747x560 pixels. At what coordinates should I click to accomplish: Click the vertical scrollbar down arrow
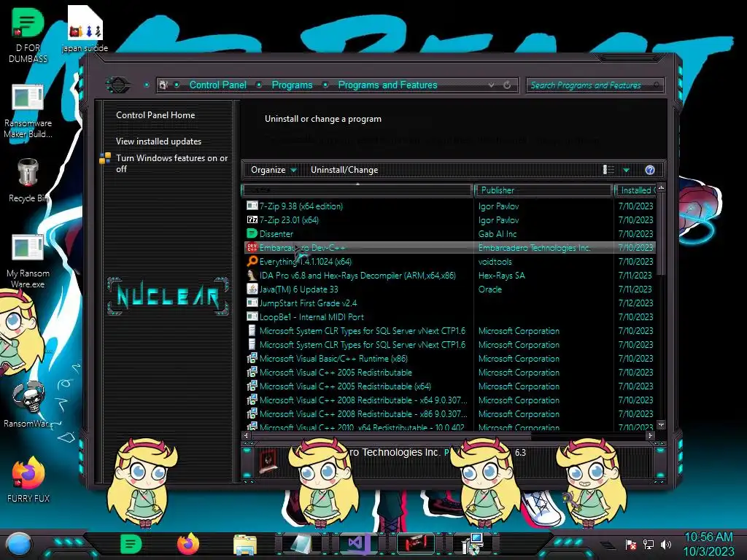661,424
